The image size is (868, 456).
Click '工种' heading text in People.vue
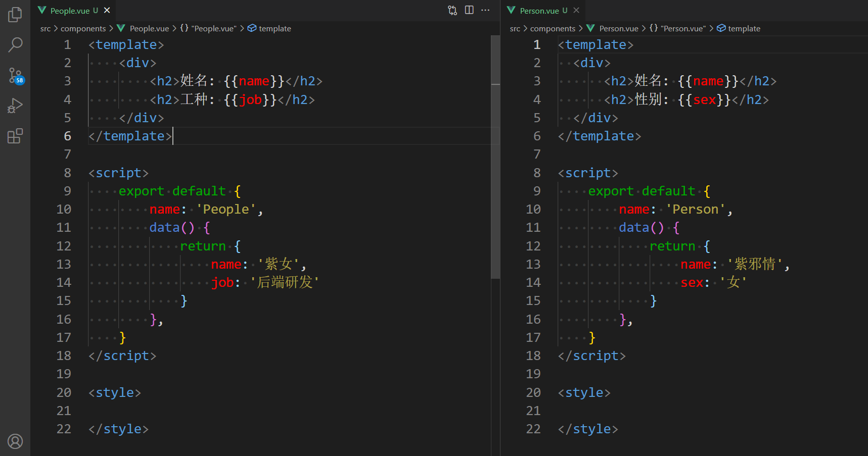194,100
